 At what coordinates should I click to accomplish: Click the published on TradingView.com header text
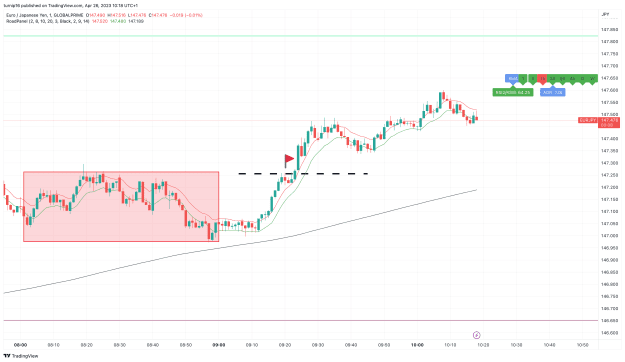tap(70, 6)
